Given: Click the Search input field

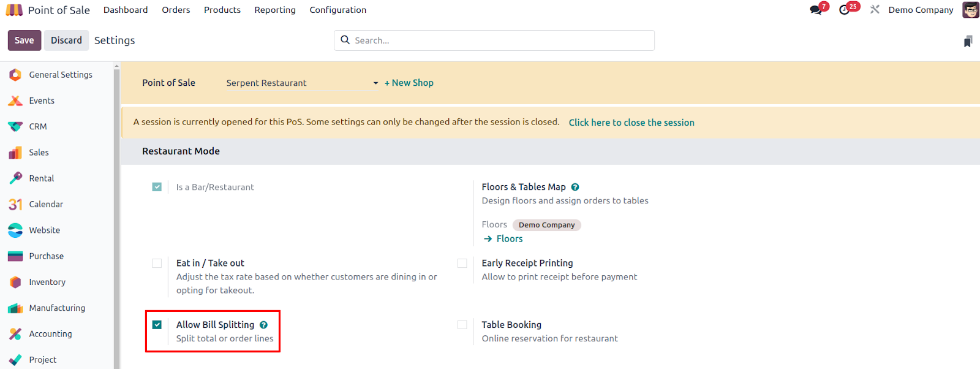Looking at the screenshot, I should coord(494,40).
